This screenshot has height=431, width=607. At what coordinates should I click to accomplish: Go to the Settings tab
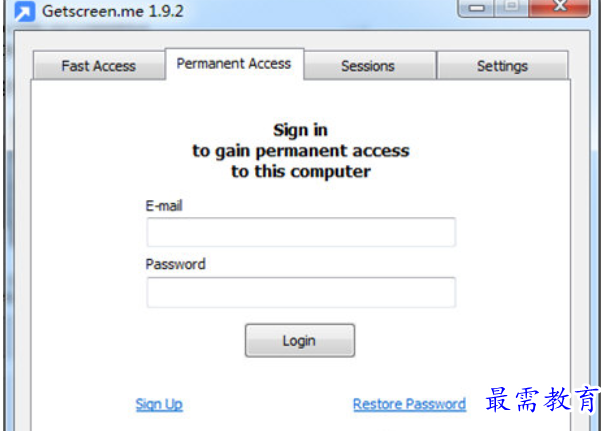pos(502,65)
